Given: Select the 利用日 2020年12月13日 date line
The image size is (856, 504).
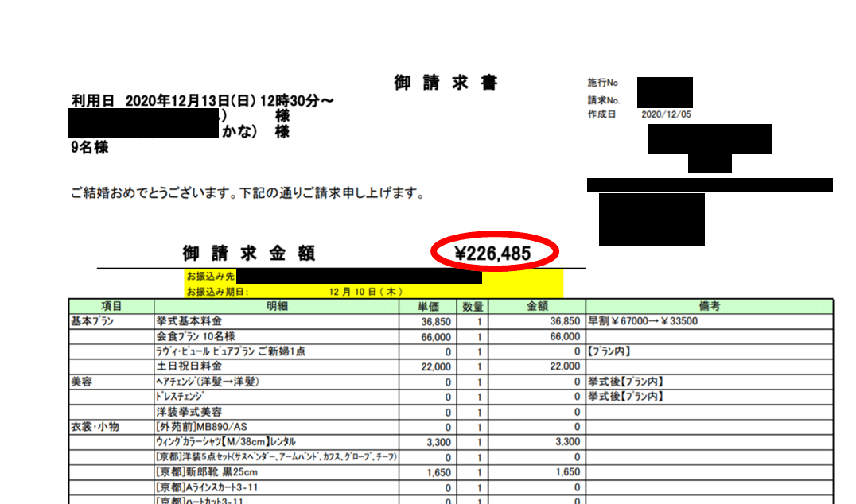Looking at the screenshot, I should coord(203,101).
